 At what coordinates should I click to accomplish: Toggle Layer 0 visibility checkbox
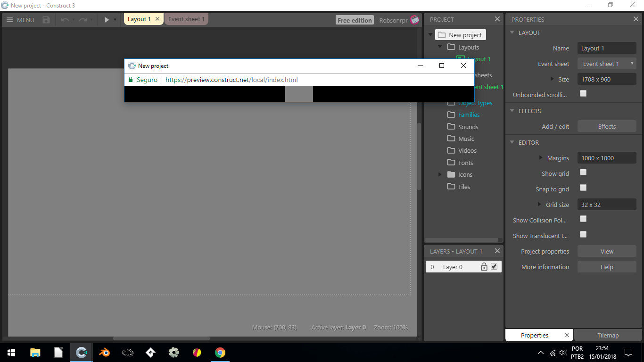tap(494, 266)
